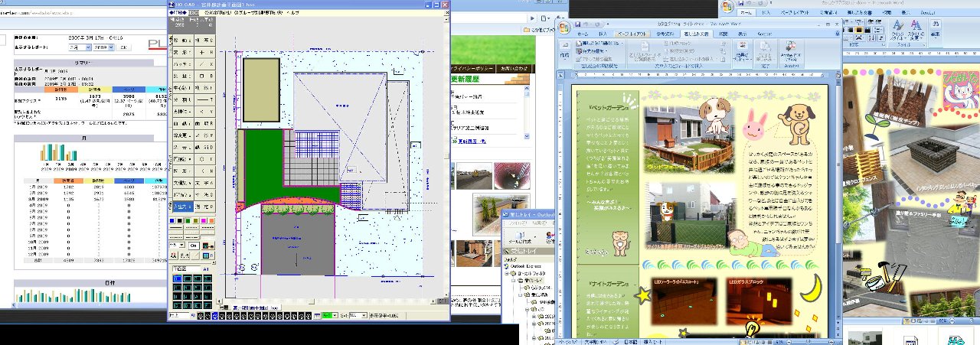
Task: Open 参考資料 tab in front Word window
Action: [665, 34]
